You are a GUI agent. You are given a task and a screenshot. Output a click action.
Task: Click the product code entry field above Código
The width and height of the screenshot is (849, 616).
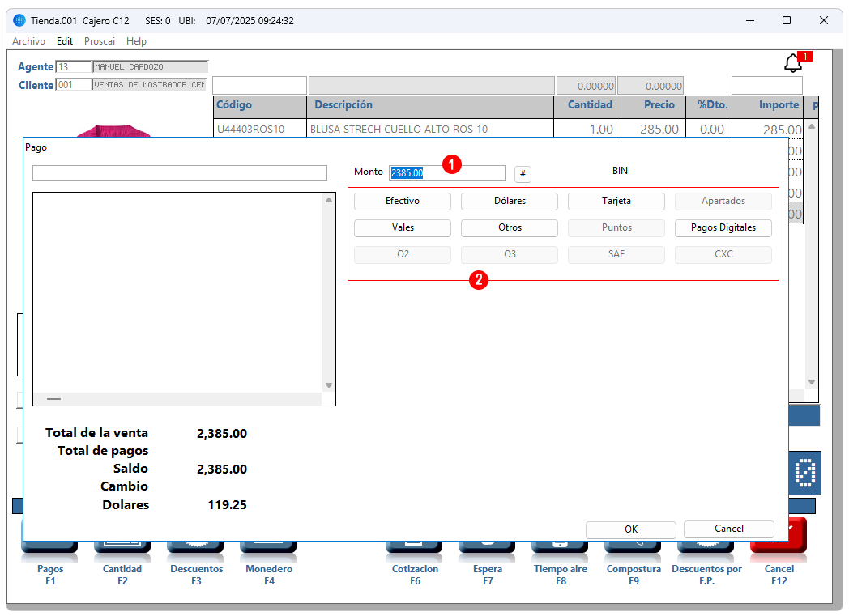(260, 86)
